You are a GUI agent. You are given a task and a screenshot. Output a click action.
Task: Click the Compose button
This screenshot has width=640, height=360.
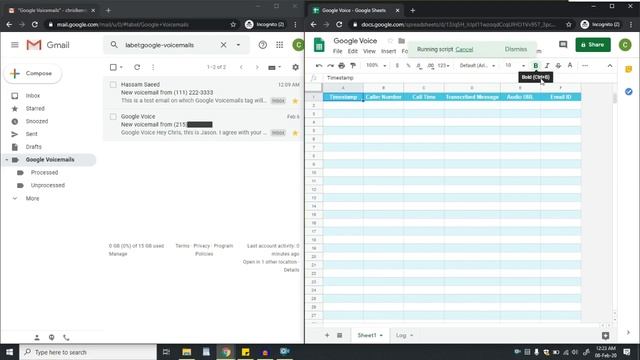pyautogui.click(x=33, y=73)
